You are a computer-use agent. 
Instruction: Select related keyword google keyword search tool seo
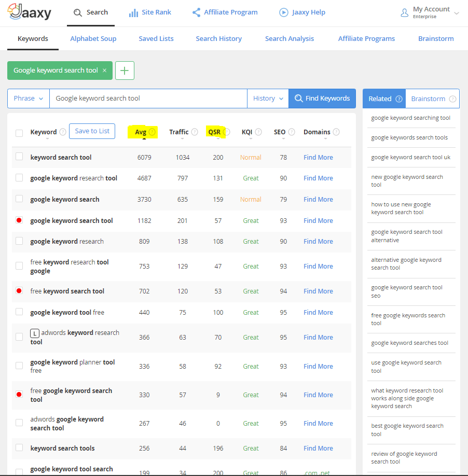(407, 291)
